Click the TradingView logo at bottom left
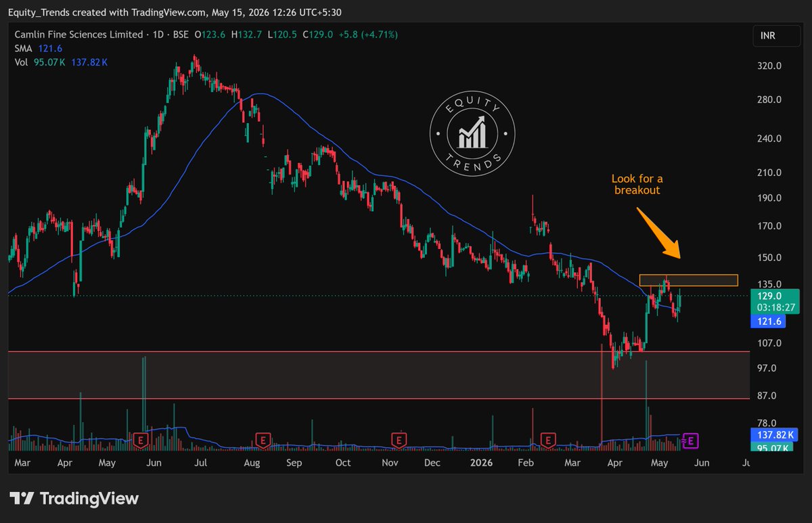The image size is (812, 523). click(x=74, y=499)
